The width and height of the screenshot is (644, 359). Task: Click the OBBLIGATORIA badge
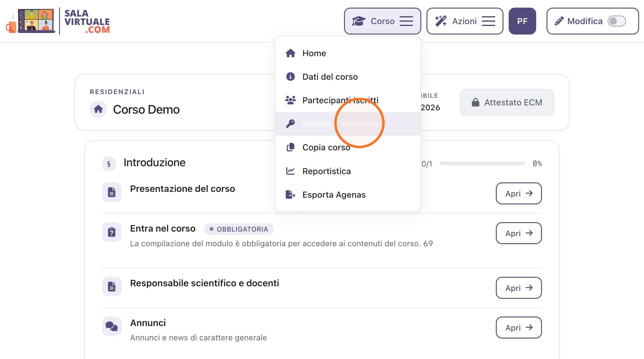click(239, 229)
